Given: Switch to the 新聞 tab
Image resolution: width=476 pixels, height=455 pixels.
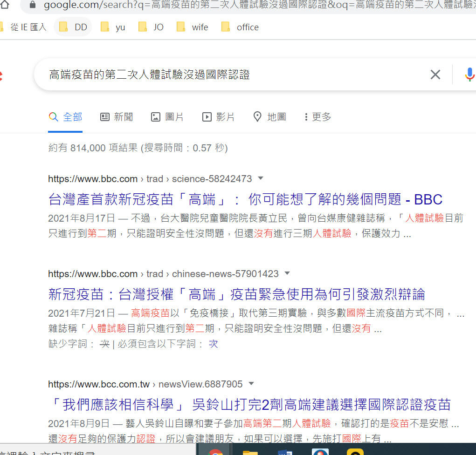Looking at the screenshot, I should [x=117, y=117].
